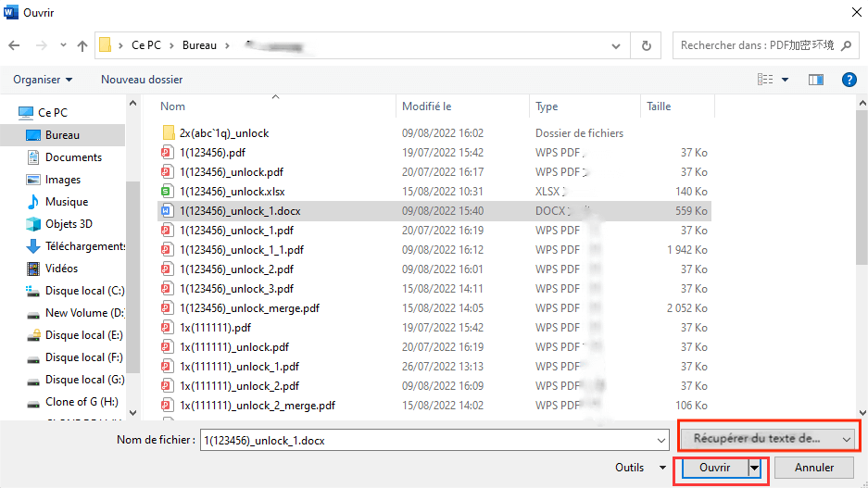
Task: Click the Annuler button
Action: 813,468
